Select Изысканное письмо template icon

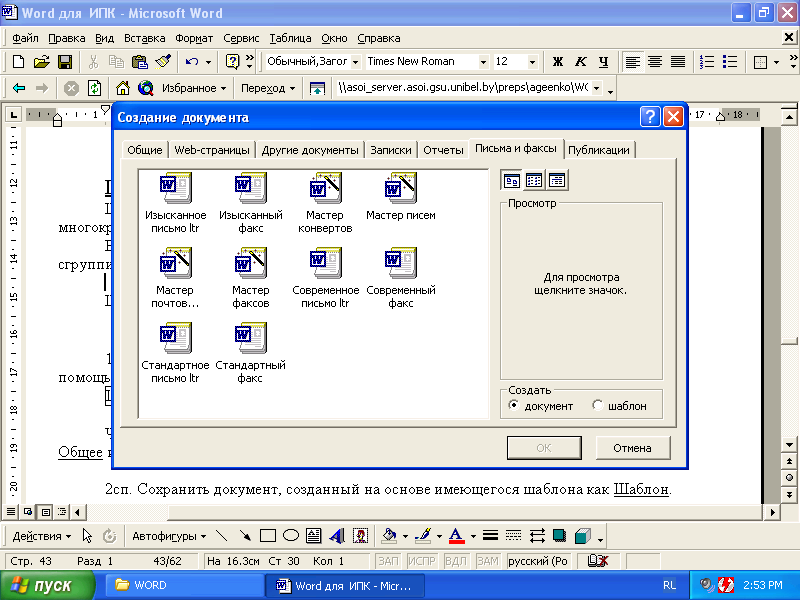coord(176,188)
